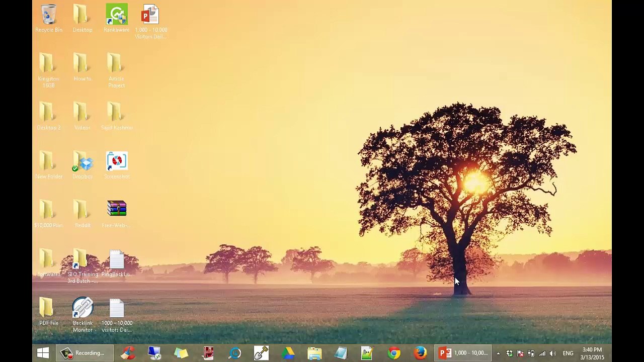Select the Sajid Kashmiri folder
This screenshot has width=644, height=362.
[116, 117]
